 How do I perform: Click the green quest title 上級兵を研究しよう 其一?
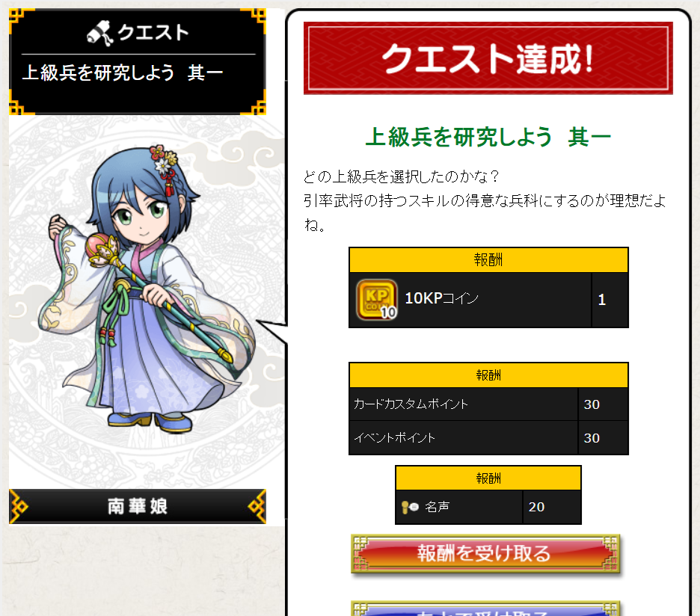point(488,137)
